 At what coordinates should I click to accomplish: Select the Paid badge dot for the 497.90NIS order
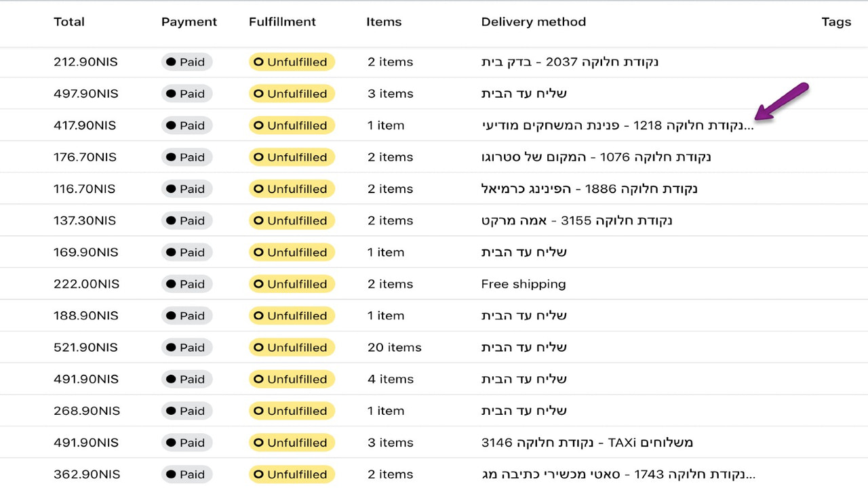(x=171, y=94)
